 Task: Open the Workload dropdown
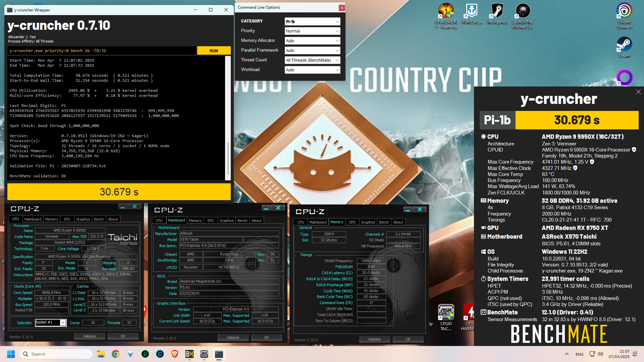point(312,70)
